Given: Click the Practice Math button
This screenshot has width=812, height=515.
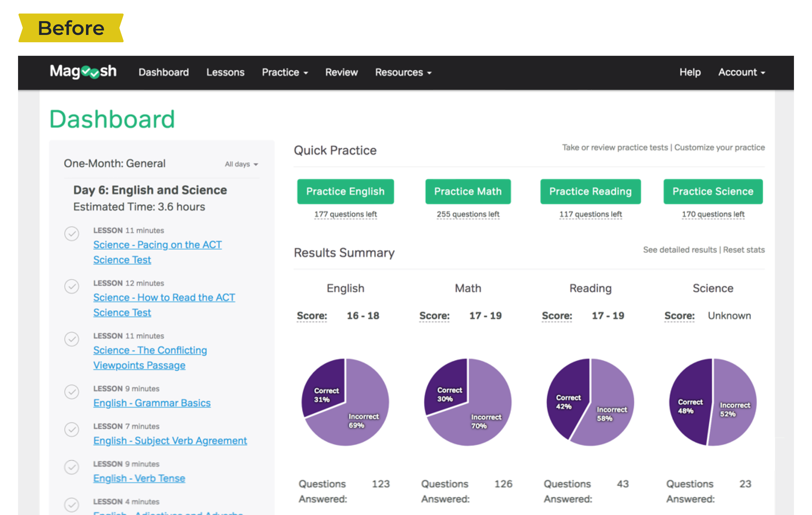Looking at the screenshot, I should click(468, 192).
